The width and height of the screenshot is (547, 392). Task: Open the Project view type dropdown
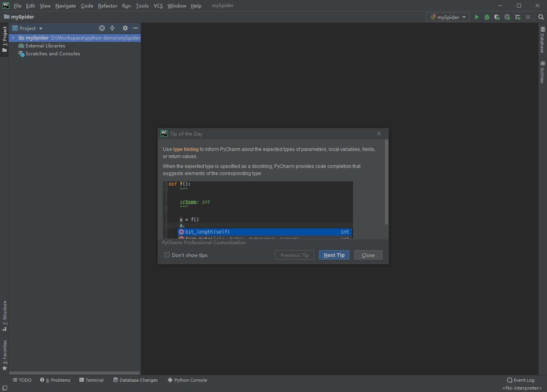[x=28, y=28]
